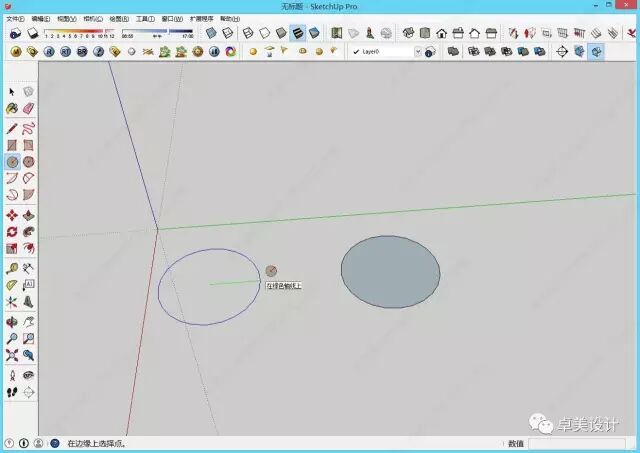Select the Tape Measure tool
The width and height of the screenshot is (640, 453).
[x=12, y=269]
